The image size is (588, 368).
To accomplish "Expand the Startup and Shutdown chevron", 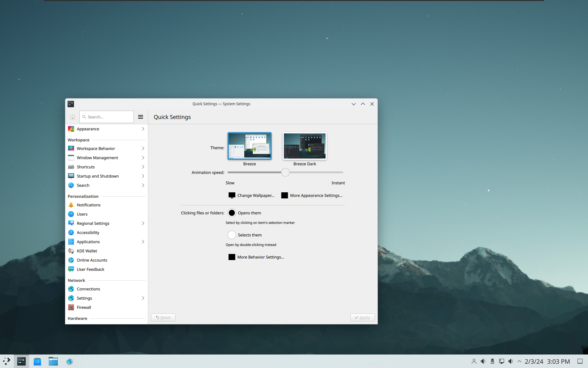I will [x=143, y=176].
